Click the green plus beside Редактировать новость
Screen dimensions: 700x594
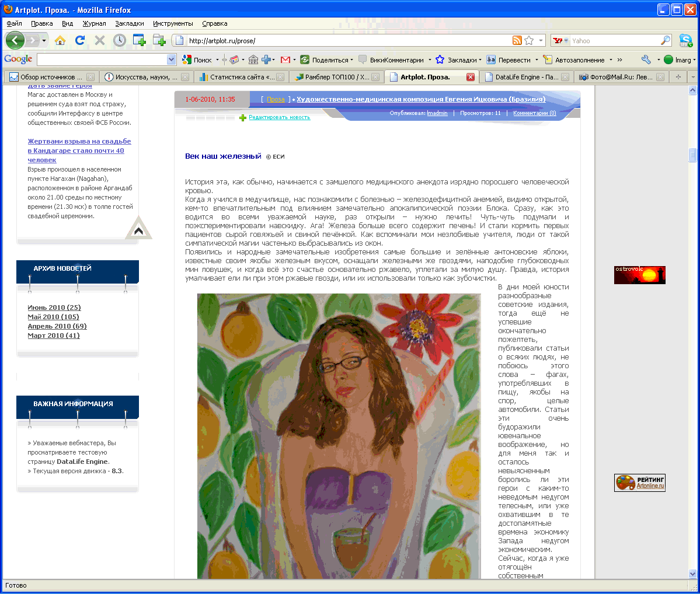243,118
